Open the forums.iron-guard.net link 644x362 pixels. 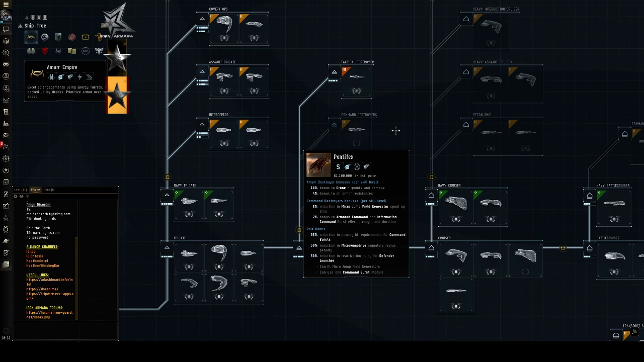pyautogui.click(x=49, y=315)
